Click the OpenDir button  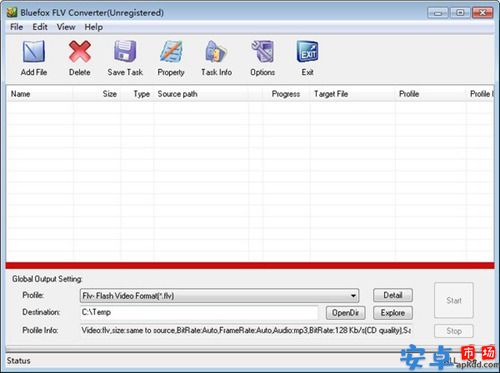tap(345, 313)
